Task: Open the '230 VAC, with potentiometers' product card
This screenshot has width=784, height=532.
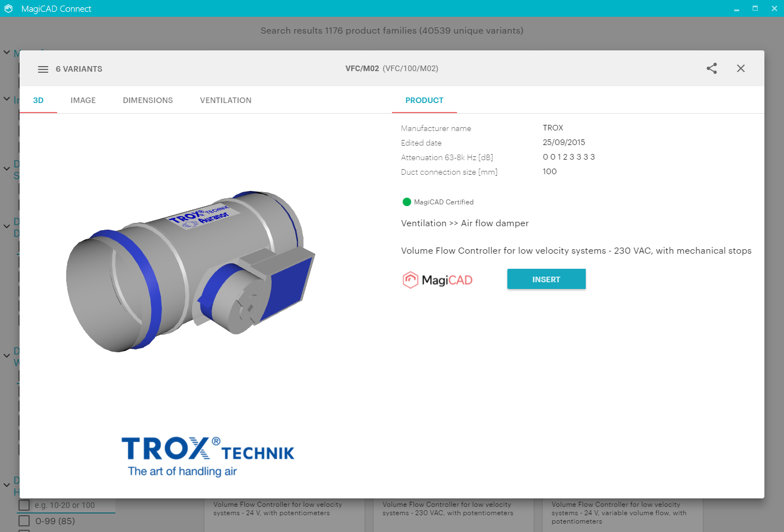Action: [x=453, y=515]
